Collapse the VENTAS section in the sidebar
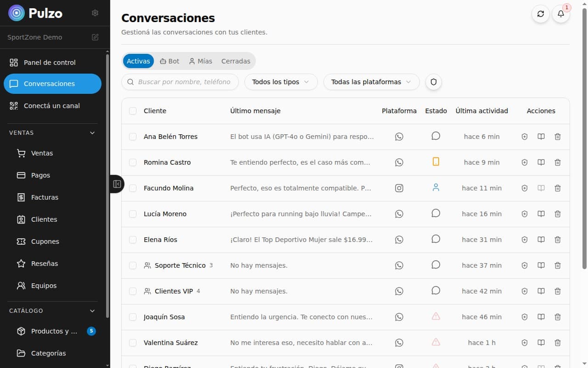 click(92, 132)
